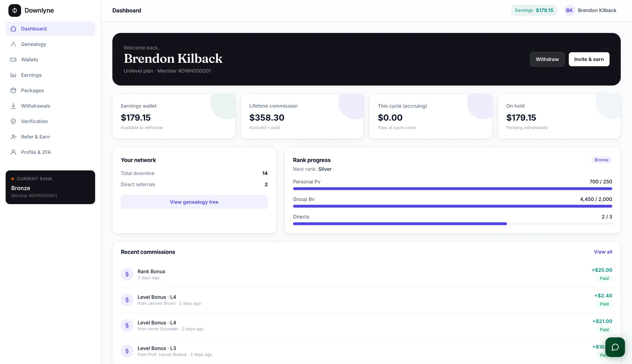
Task: Open Verification page
Action: click(50, 121)
